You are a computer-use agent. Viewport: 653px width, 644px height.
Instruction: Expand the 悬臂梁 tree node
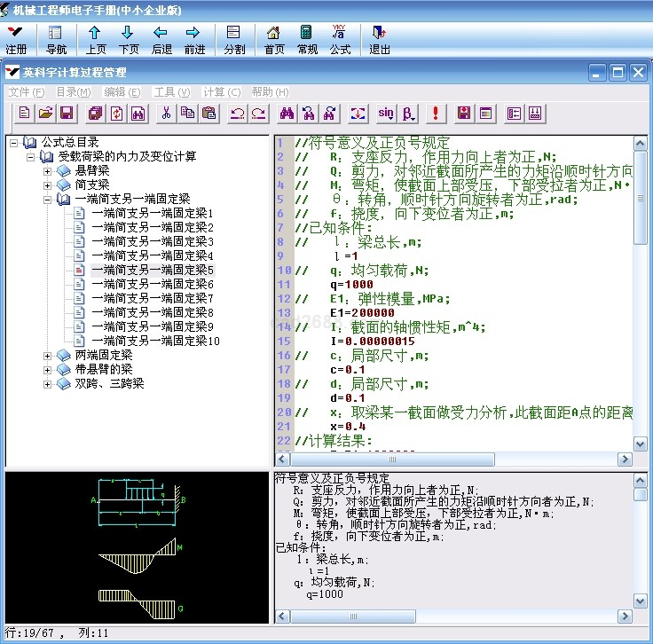[x=48, y=171]
